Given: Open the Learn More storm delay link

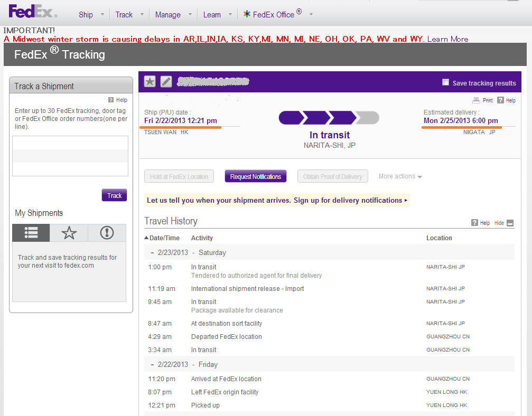Looking at the screenshot, I should 447,39.
